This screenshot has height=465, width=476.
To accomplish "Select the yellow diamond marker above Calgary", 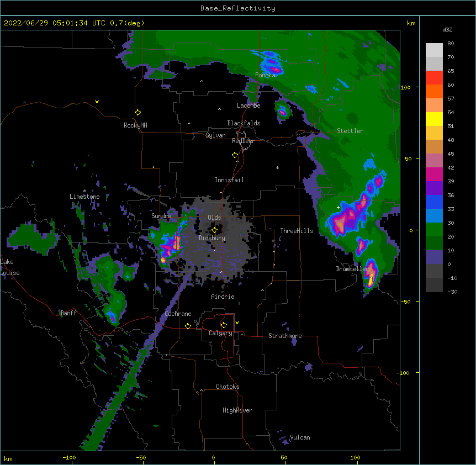I will click(x=224, y=325).
